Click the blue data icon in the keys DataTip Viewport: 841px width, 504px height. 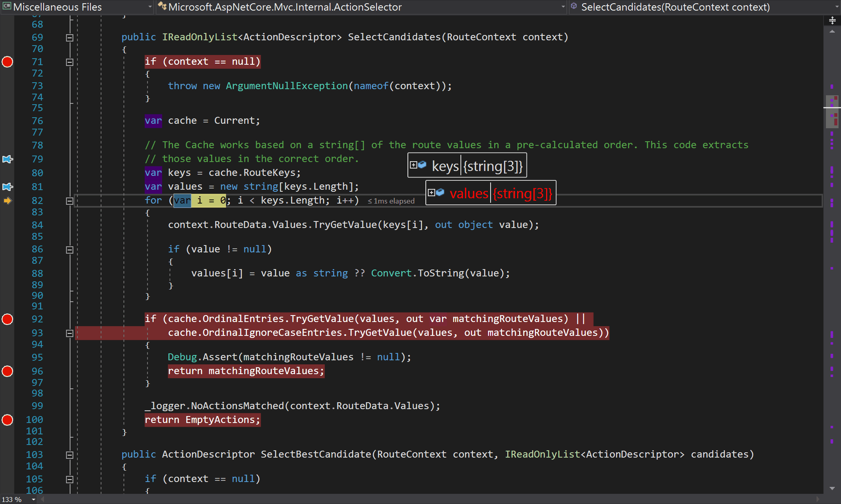[x=423, y=165]
